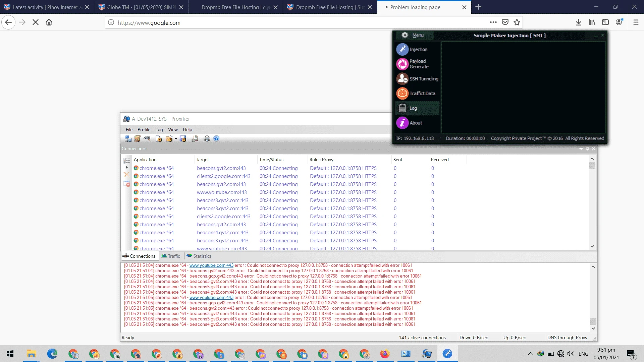Show site information for google.com
This screenshot has width=644, height=362.
(111, 22)
